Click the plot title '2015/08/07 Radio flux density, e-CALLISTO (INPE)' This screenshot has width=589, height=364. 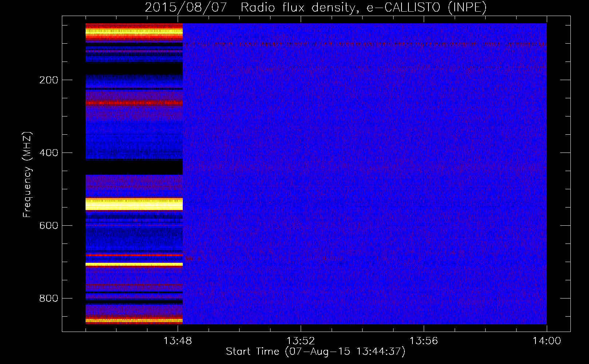point(316,7)
